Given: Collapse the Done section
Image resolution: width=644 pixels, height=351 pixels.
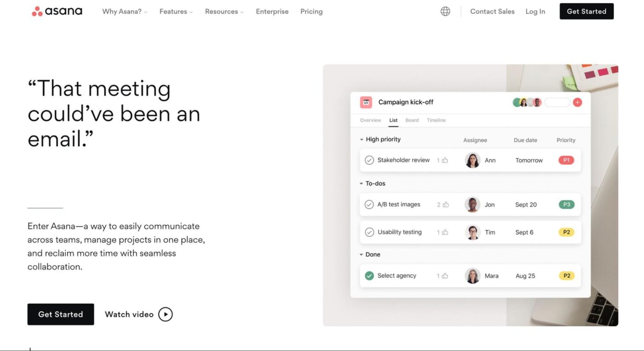Looking at the screenshot, I should pyautogui.click(x=362, y=254).
